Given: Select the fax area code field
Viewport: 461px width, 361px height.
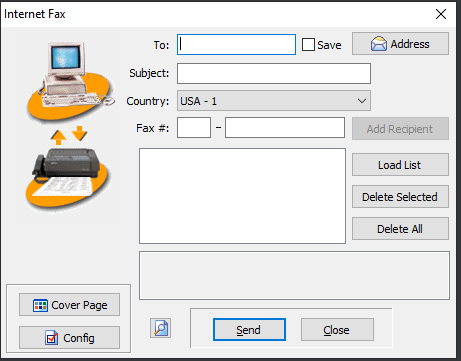Looking at the screenshot, I should tap(194, 127).
